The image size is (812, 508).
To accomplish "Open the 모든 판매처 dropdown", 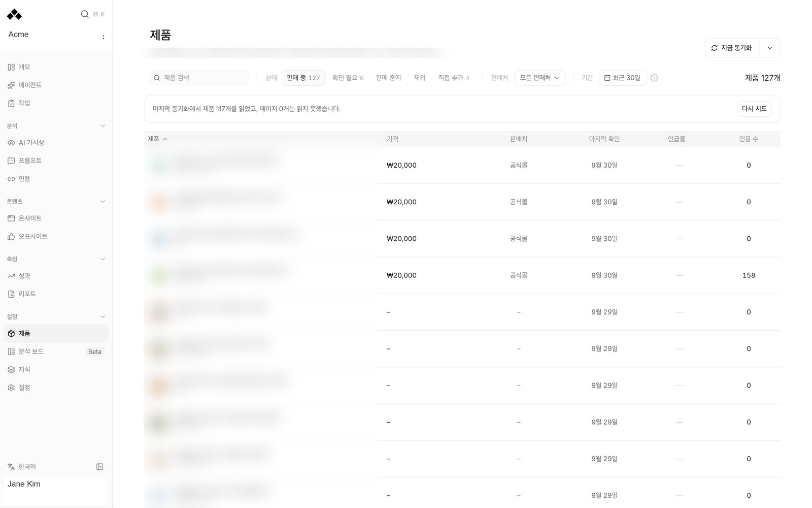I will (x=539, y=78).
